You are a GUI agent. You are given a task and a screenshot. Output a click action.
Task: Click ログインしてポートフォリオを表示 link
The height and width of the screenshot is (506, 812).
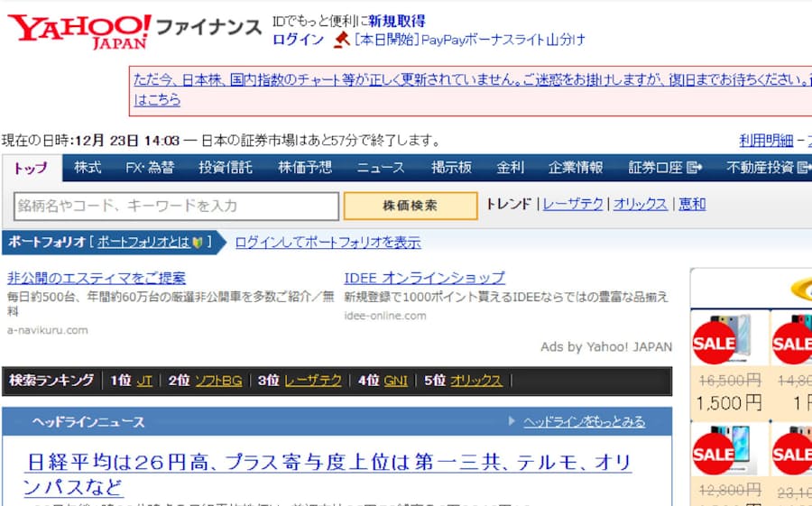point(328,243)
